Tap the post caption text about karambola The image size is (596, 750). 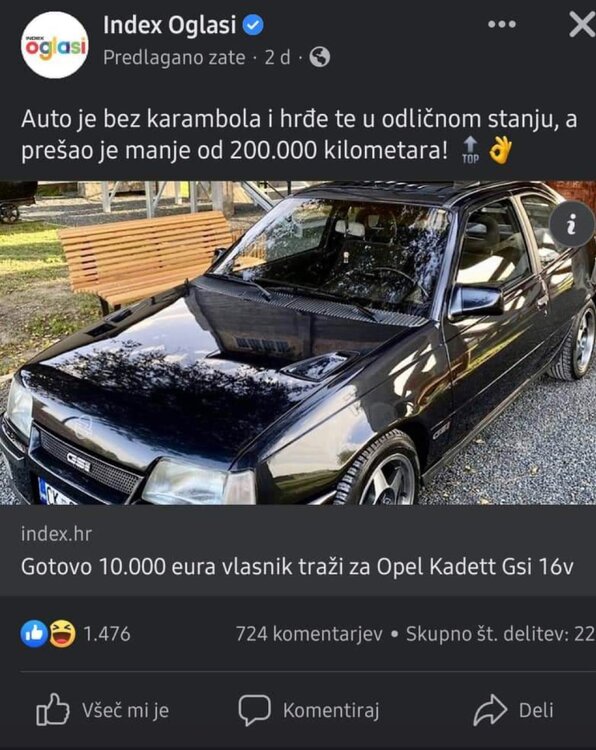coord(299,135)
